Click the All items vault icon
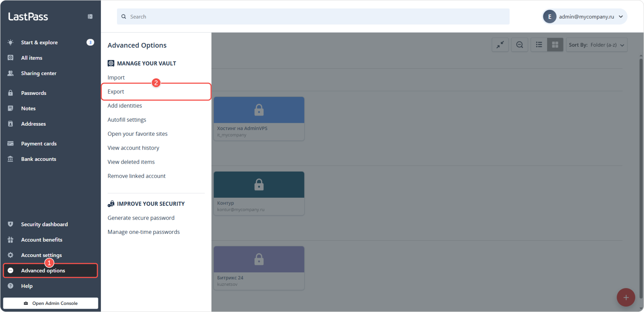644x312 pixels. tap(10, 58)
